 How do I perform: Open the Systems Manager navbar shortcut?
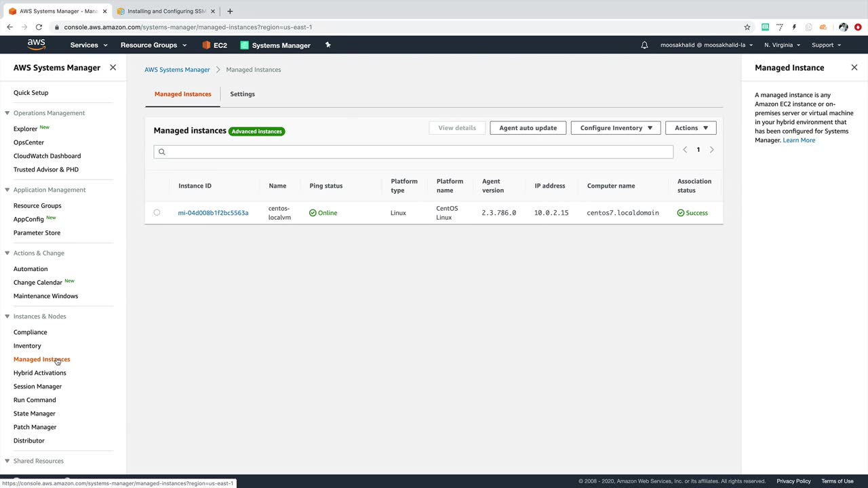[275, 45]
